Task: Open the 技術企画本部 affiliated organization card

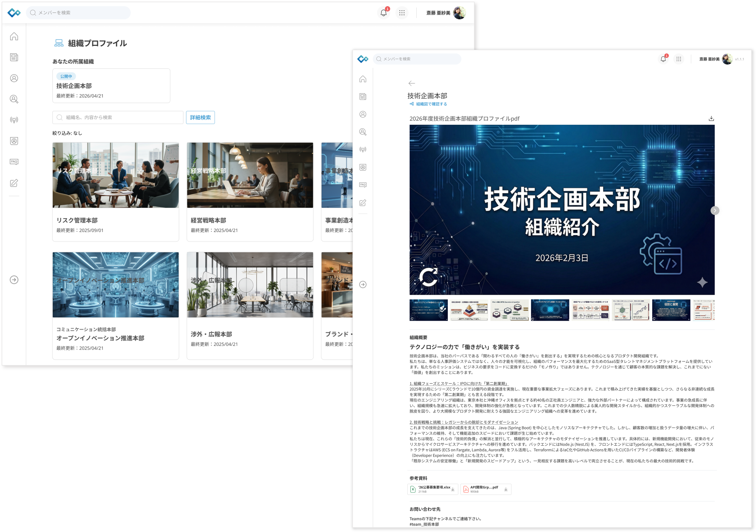Action: coord(111,86)
